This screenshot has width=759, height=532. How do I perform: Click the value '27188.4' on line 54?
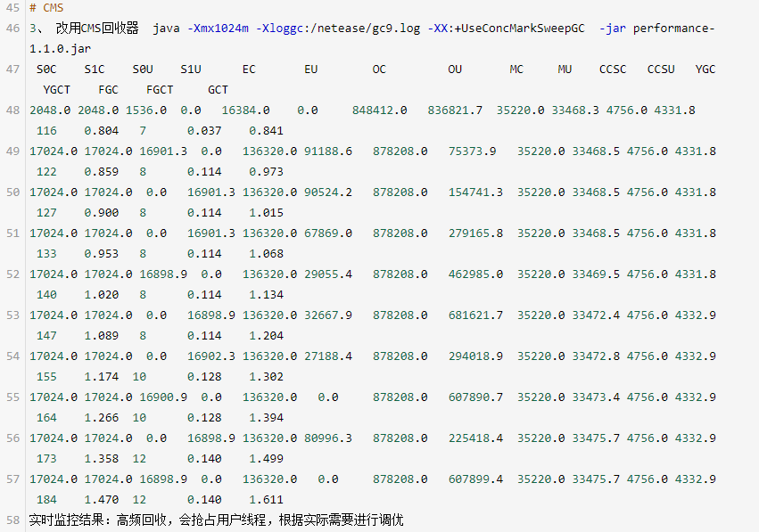pyautogui.click(x=328, y=356)
